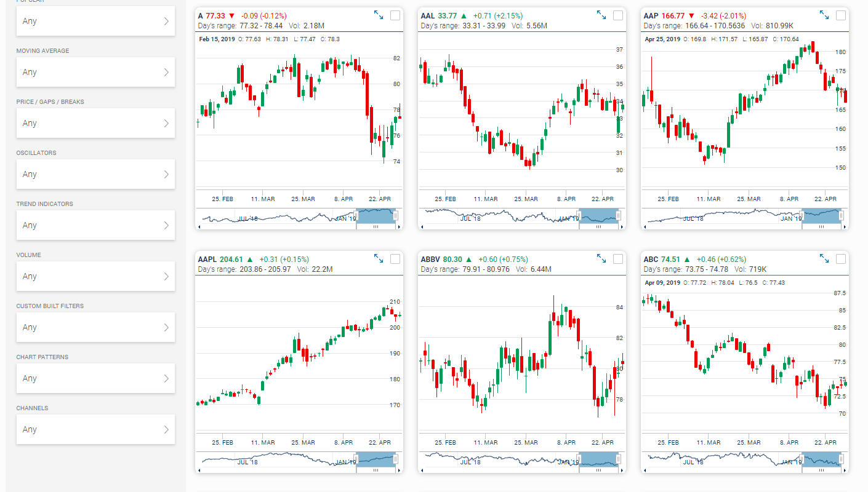Click left range handle on AAP chart navigator

(802, 216)
